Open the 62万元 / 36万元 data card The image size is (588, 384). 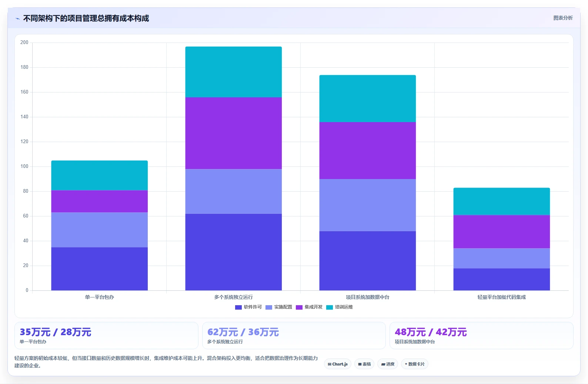294,336
